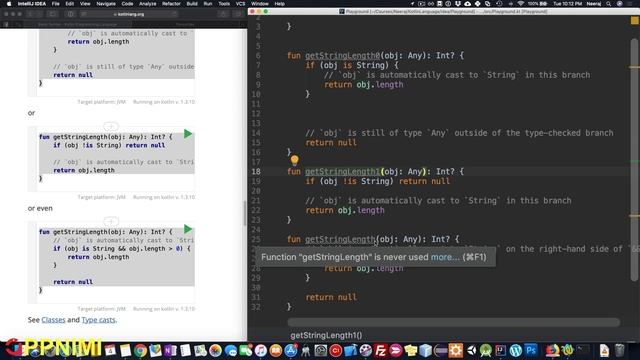Click line number 32 in gutter
640x360 pixels.
click(256, 307)
